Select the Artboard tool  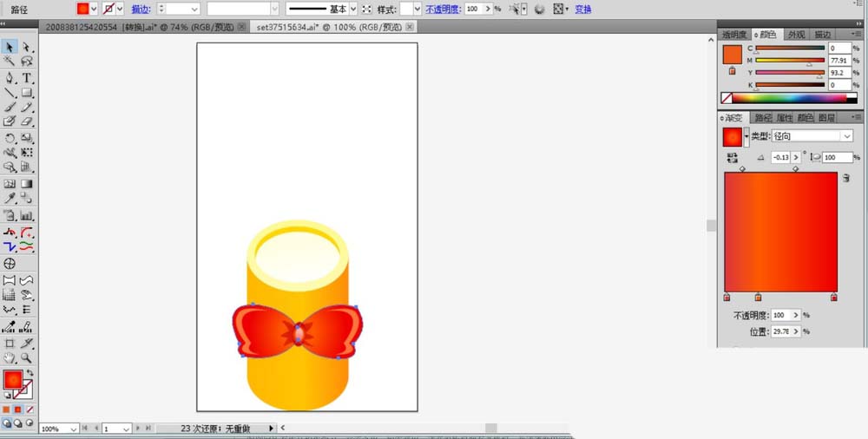coord(10,344)
